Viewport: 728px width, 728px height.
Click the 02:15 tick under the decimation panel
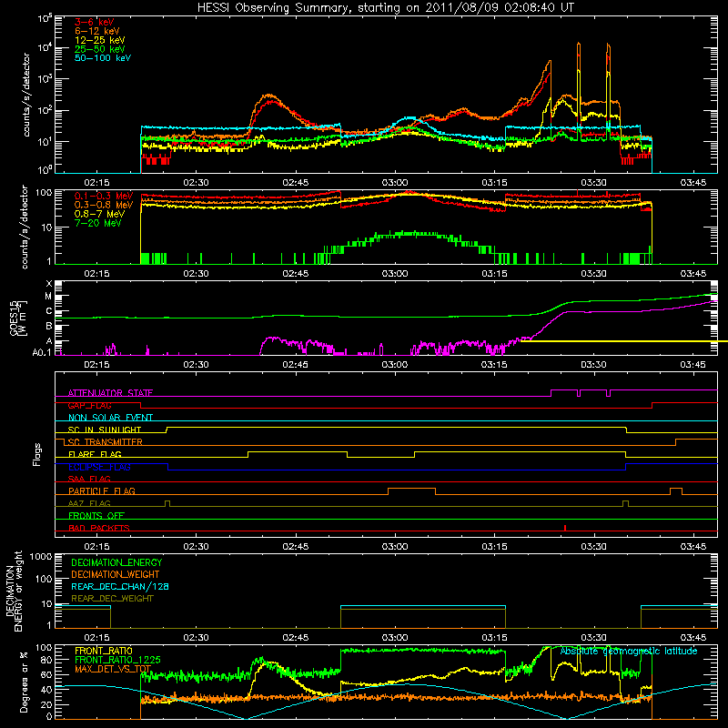tap(96, 638)
